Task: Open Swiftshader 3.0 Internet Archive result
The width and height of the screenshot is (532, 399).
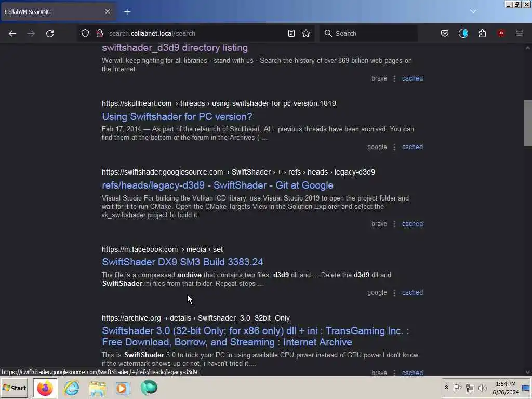Action: pos(256,336)
